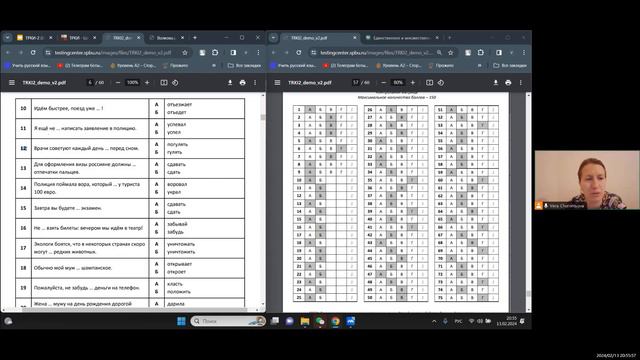Zoom in the PDF in the left window

[x=147, y=82]
